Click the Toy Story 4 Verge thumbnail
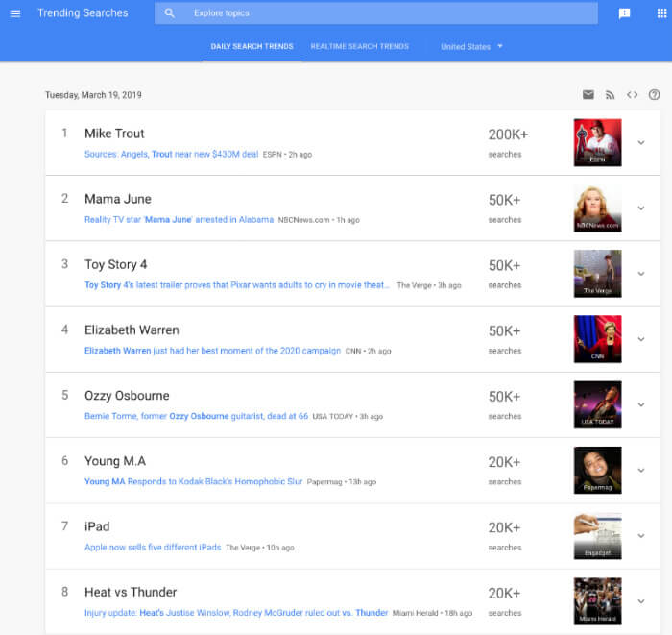This screenshot has height=635, width=672. [598, 274]
